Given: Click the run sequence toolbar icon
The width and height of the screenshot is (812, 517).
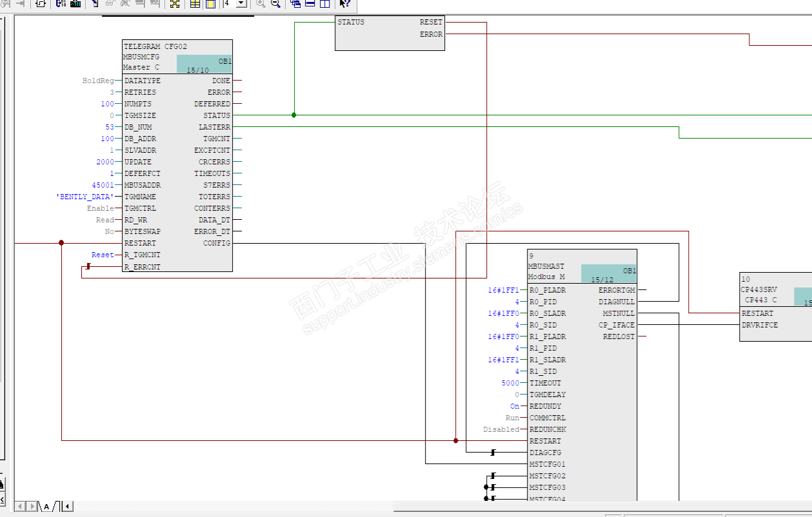Looking at the screenshot, I should click(40, 3).
